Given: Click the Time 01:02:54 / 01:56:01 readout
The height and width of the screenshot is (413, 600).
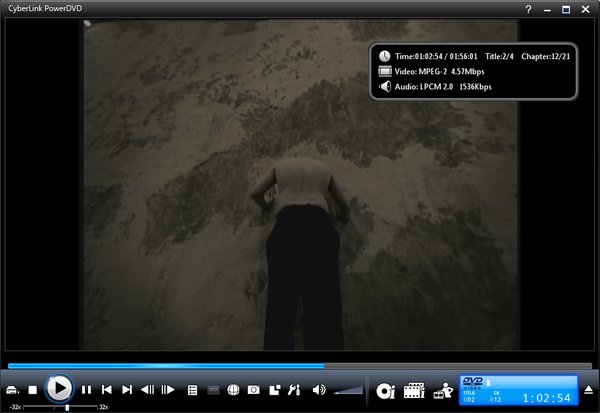Looking at the screenshot, I should click(436, 57).
